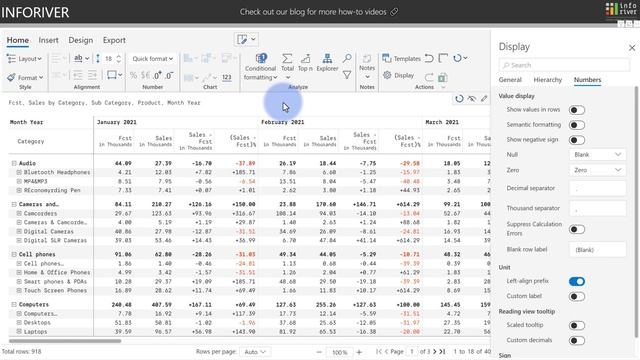The image size is (640, 360).
Task: Disable Left-align prefix toggle
Action: [x=577, y=281]
